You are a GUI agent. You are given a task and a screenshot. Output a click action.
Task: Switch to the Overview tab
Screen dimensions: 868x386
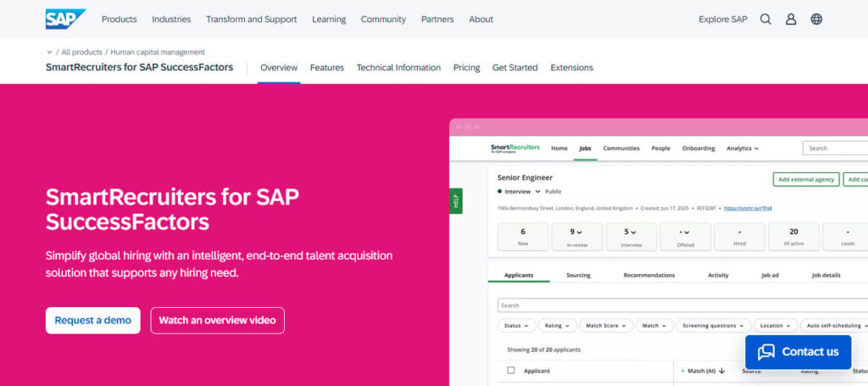click(x=279, y=68)
